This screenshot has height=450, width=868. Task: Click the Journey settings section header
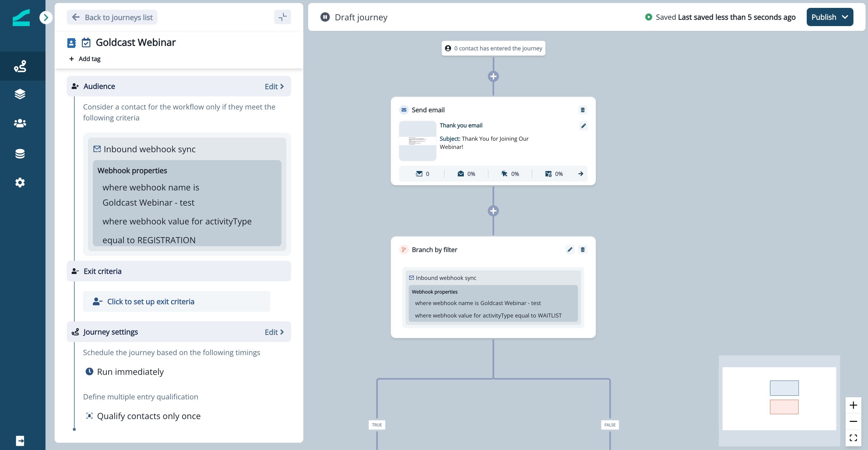(179, 332)
